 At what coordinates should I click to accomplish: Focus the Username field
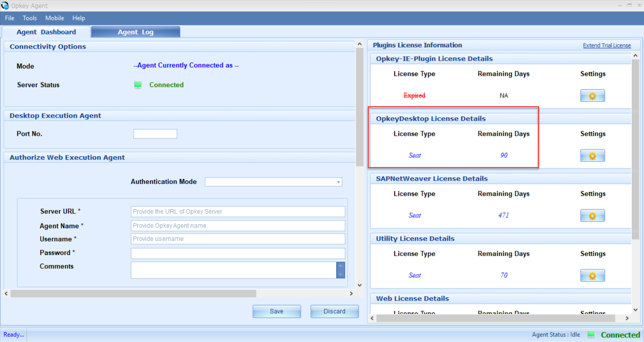click(238, 239)
